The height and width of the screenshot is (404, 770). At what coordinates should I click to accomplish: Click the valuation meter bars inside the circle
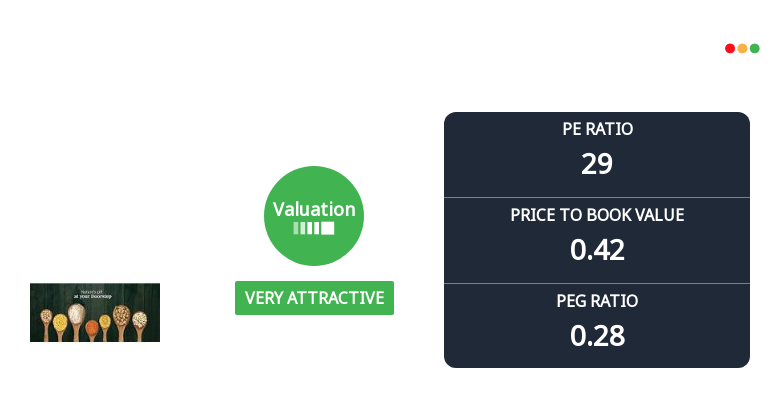314,228
